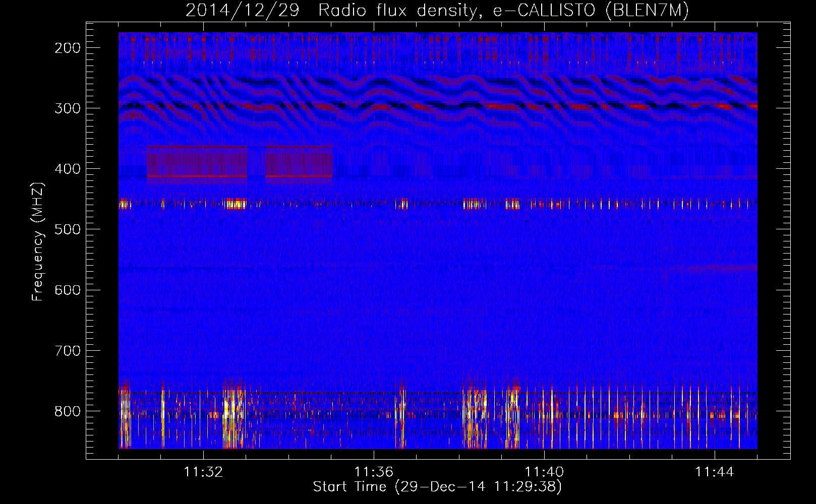This screenshot has width=816, height=504.
Task: Click the 500 frequency tick label
Action: click(68, 229)
